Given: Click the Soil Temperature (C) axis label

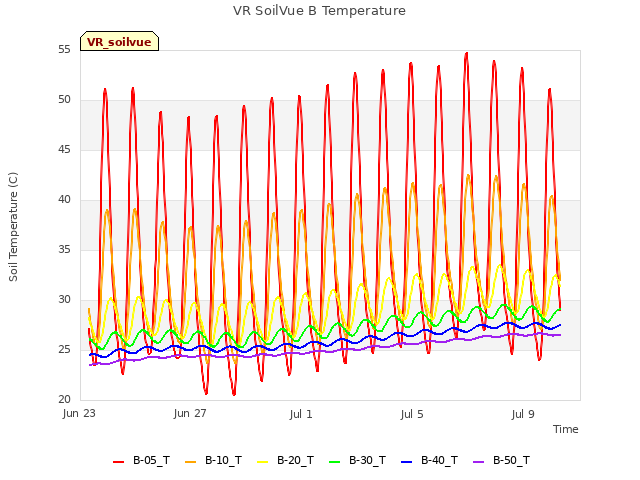Looking at the screenshot, I should [x=13, y=227].
